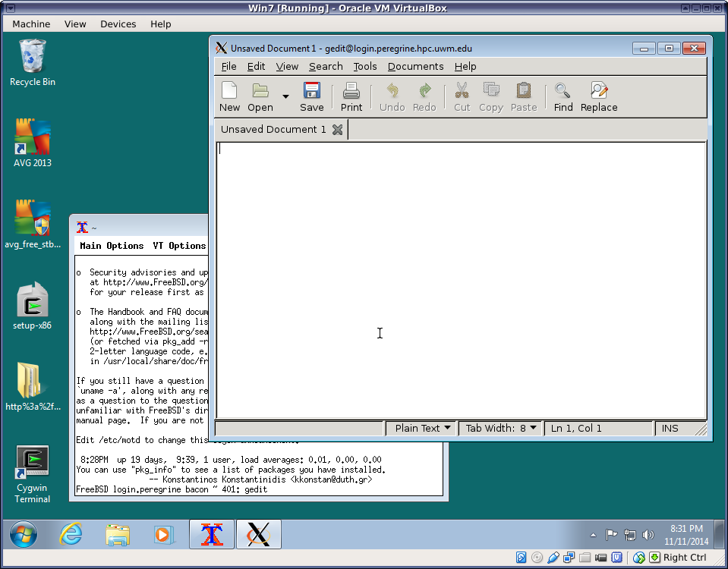
Task: Select the http%3a%2f folder icon
Action: click(33, 387)
